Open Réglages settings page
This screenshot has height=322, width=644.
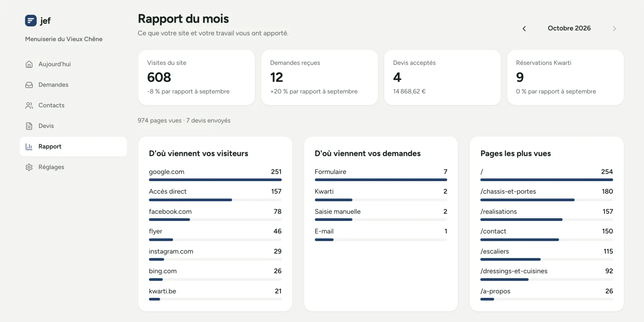pos(73,167)
